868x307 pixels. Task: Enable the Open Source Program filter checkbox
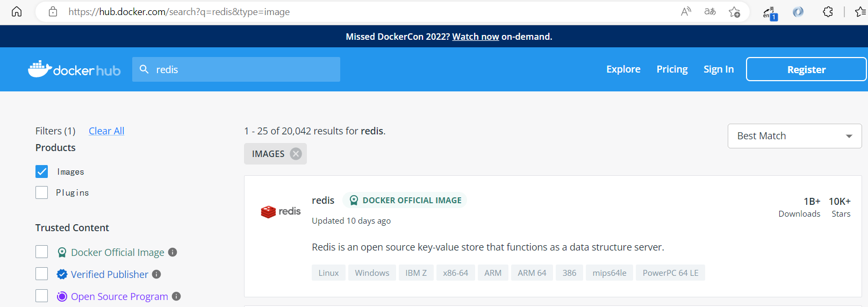coord(42,296)
